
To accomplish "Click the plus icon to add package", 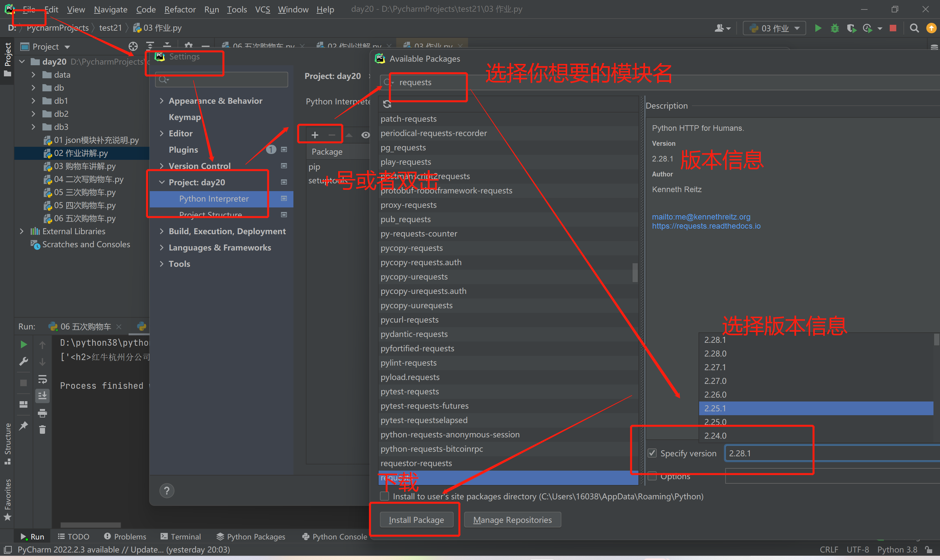I will (314, 135).
